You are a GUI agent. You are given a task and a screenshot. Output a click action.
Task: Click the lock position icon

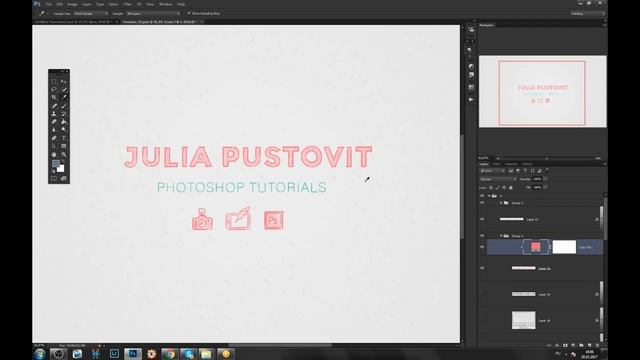pyautogui.click(x=504, y=188)
